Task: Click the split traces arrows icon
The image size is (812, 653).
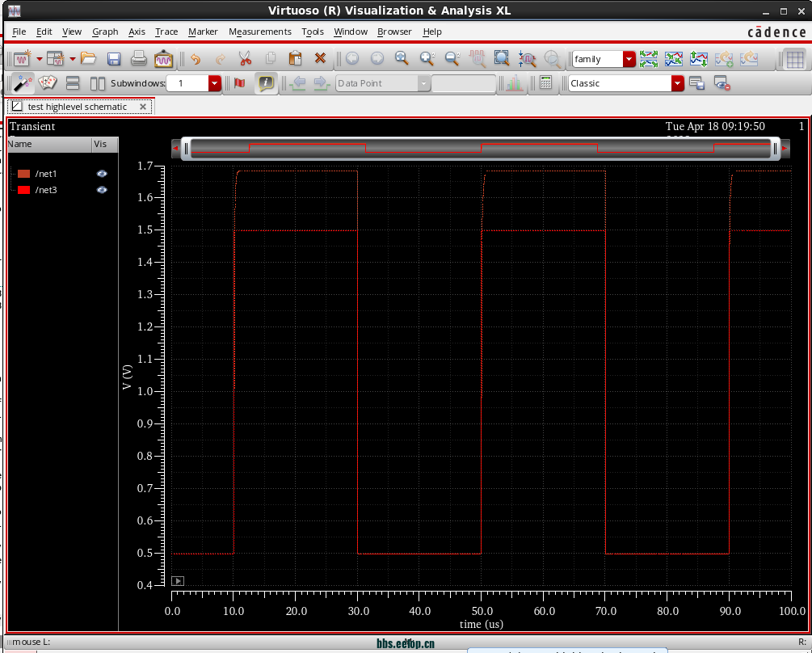Action: 648,58
